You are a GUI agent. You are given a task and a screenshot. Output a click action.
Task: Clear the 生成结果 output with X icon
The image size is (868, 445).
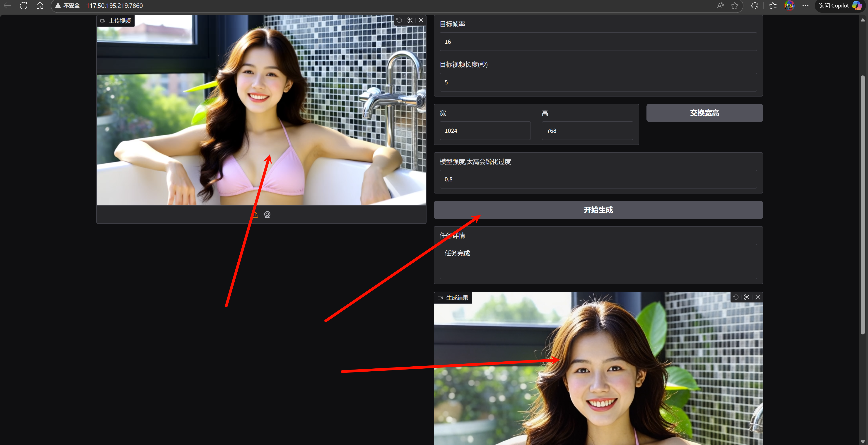tap(758, 297)
